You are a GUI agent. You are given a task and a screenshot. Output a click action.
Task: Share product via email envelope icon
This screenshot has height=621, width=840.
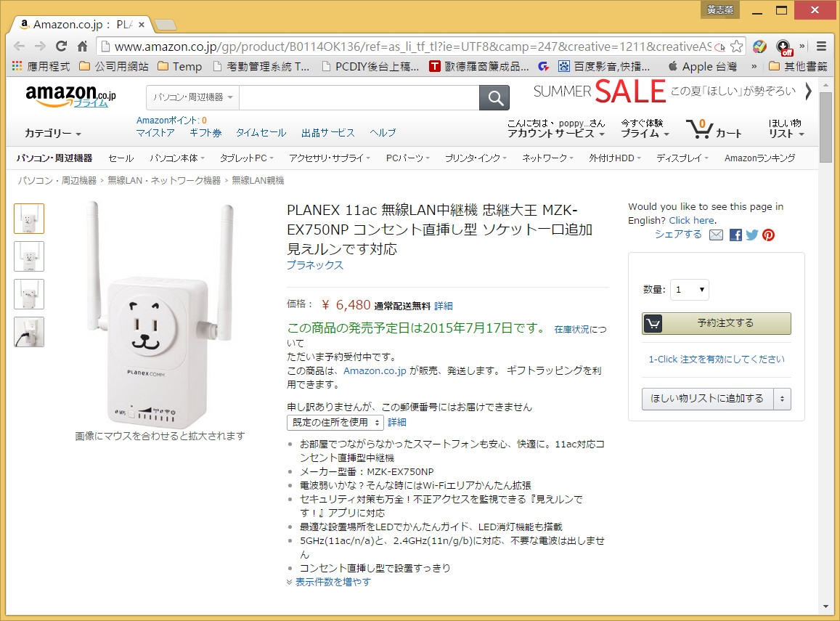[x=717, y=235]
